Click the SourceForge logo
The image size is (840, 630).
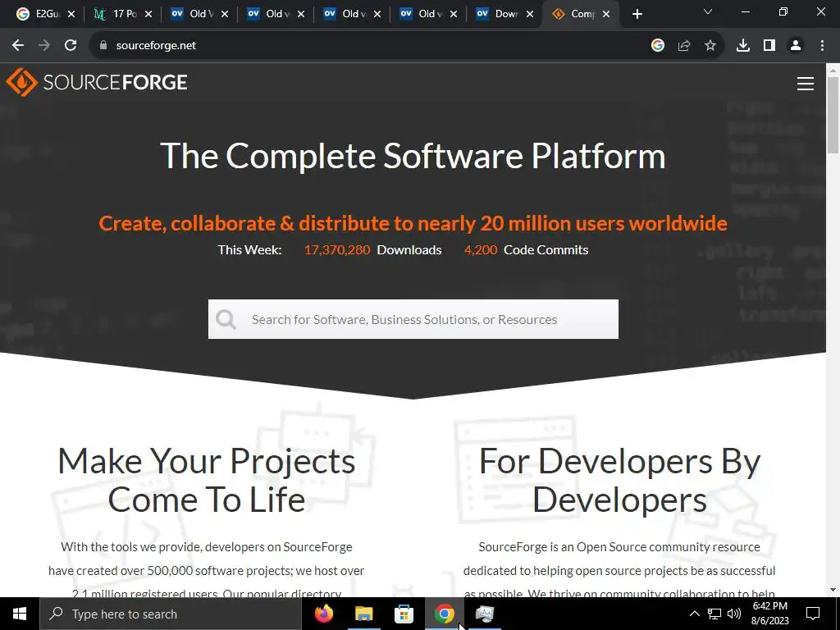point(97,82)
